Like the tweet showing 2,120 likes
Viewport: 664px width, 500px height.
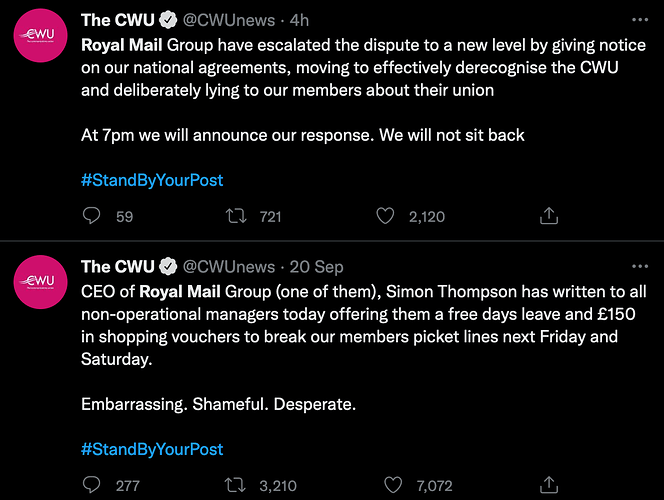click(x=385, y=216)
